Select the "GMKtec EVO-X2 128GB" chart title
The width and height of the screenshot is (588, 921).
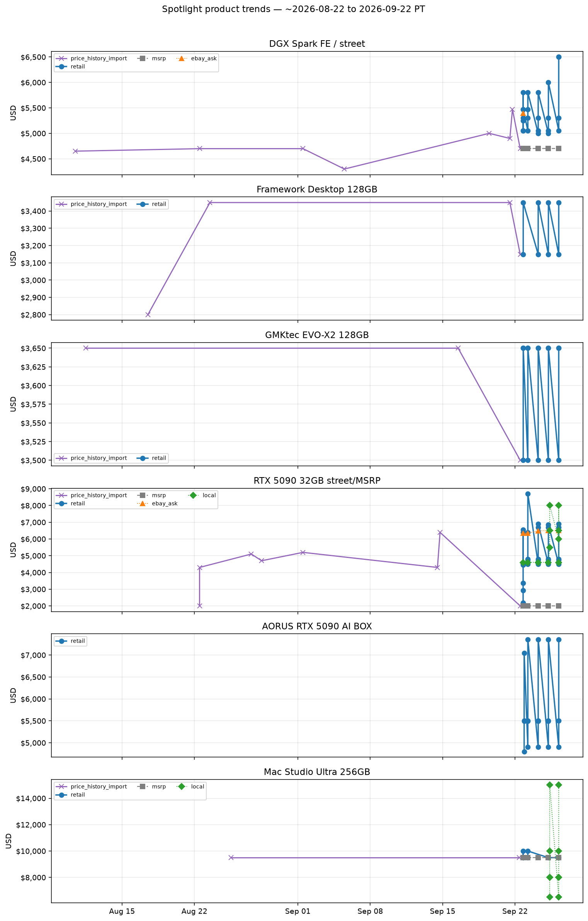tap(317, 335)
